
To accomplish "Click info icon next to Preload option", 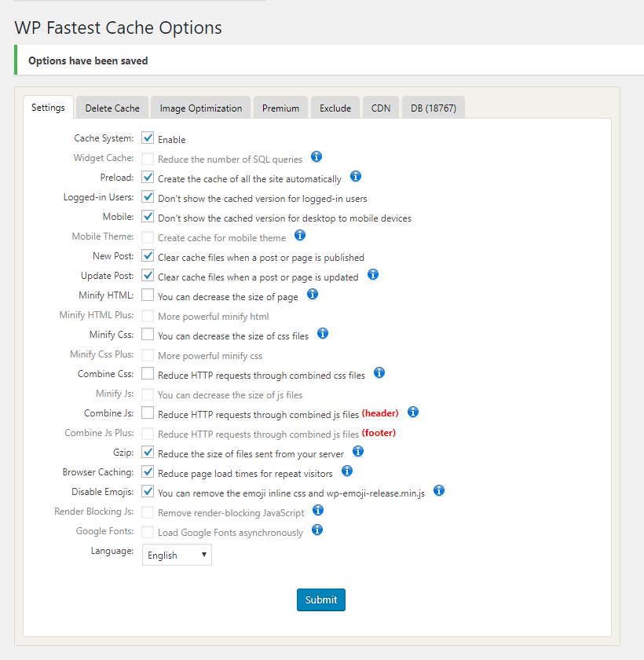I will [x=356, y=176].
